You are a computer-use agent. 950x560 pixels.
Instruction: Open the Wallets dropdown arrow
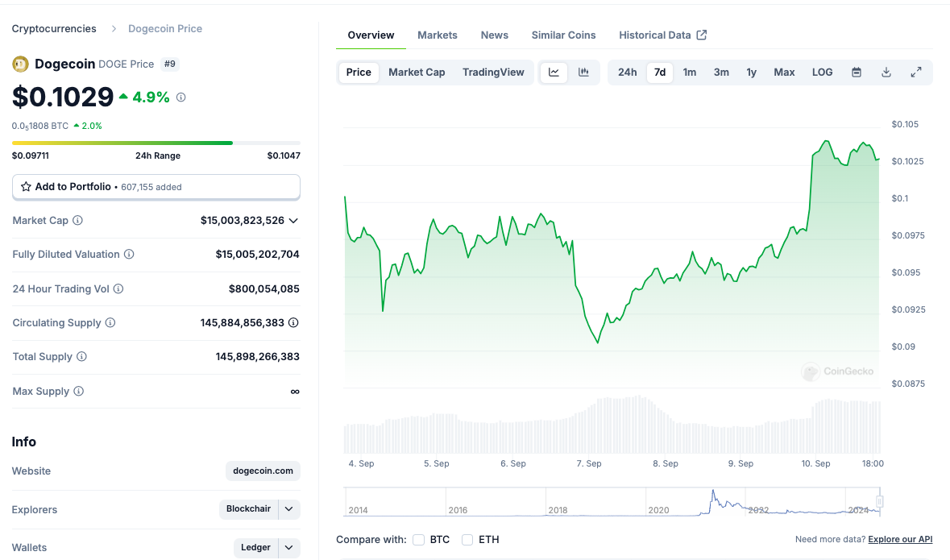289,548
